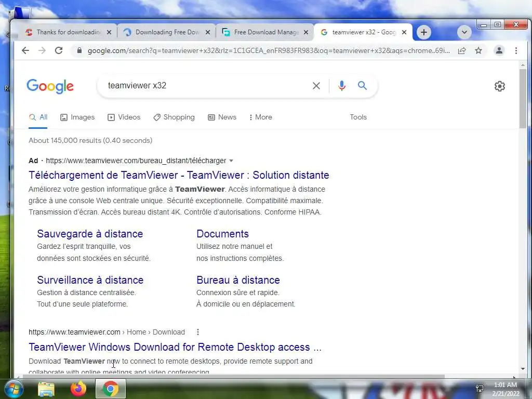Click 'About 145,000 results' text
Screen dimensions: 532x399
(90, 140)
